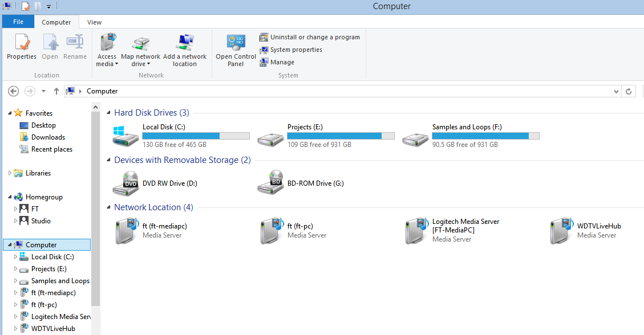This screenshot has height=335, width=644.
Task: Click the Refresh button beside address bar
Action: pos(629,91)
